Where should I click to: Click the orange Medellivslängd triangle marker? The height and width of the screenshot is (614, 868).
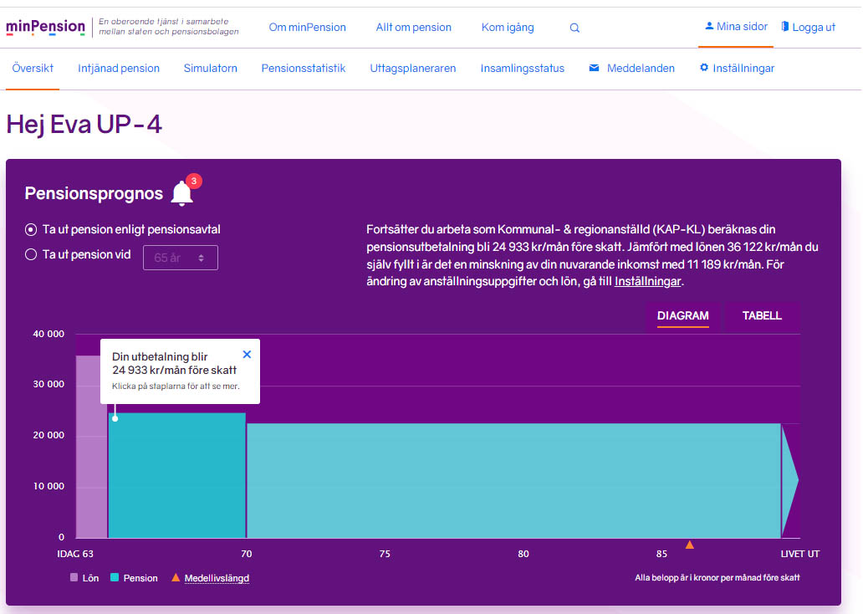pos(689,545)
